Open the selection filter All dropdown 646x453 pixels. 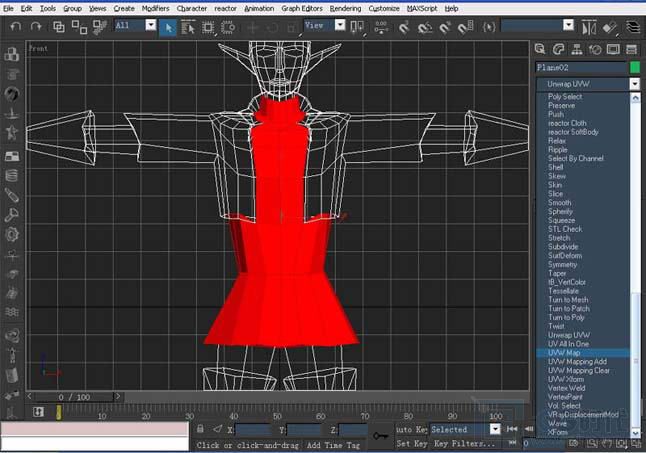(x=151, y=26)
